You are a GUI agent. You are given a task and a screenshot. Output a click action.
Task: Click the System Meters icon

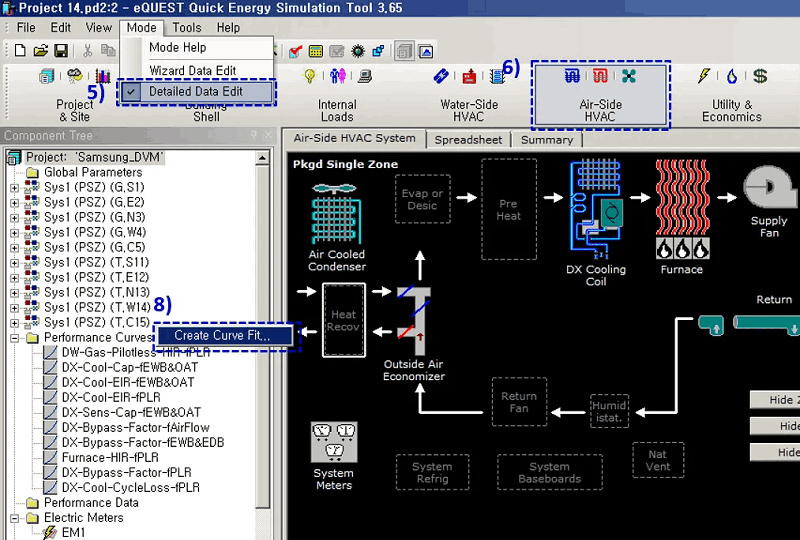tap(334, 442)
